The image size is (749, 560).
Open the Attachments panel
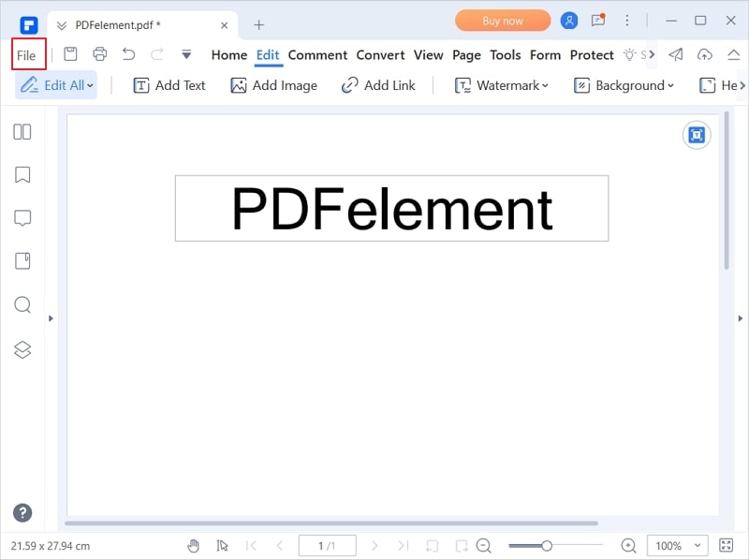[x=22, y=261]
